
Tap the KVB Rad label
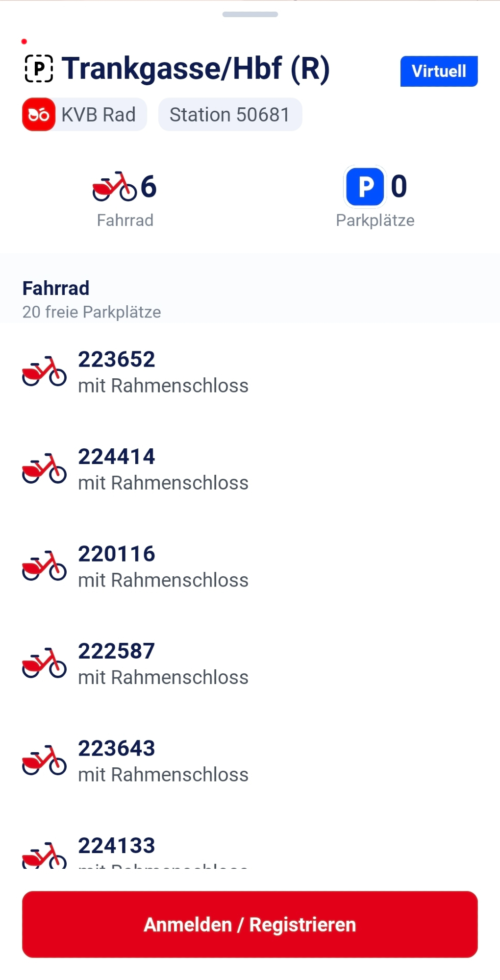click(99, 115)
